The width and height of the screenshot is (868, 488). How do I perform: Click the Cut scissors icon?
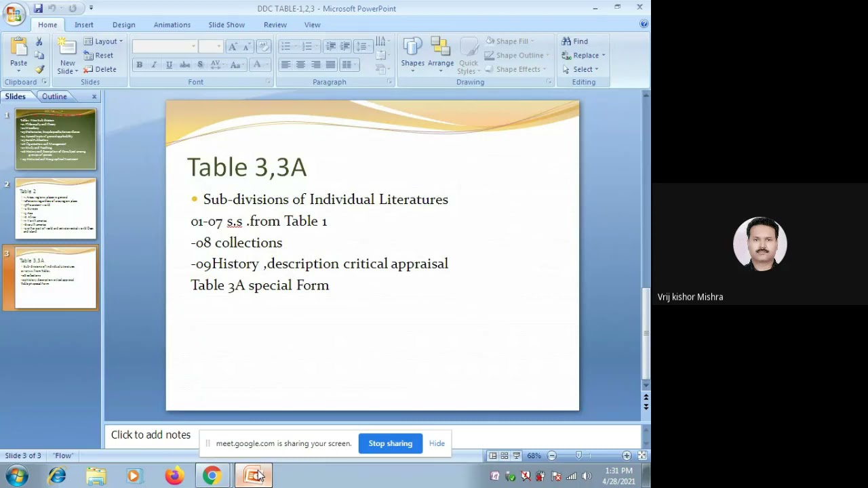tap(39, 42)
